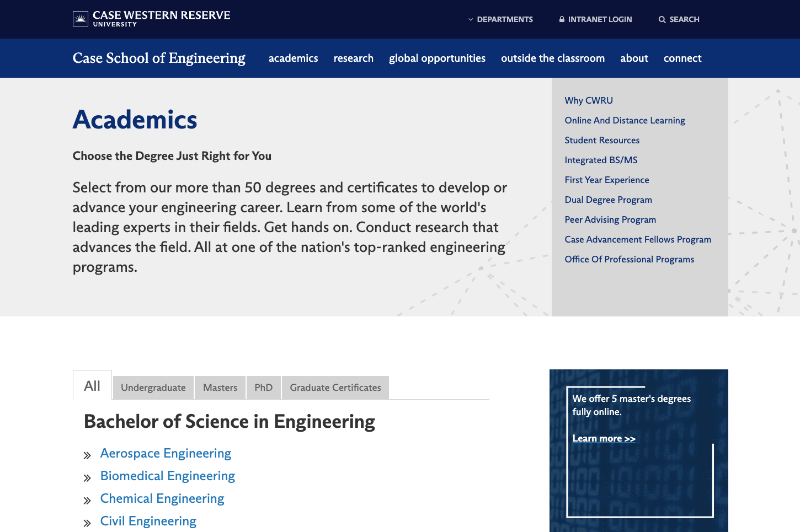Open the Dual Degree Program link
Viewport: 800px width, 532px height.
pos(608,200)
